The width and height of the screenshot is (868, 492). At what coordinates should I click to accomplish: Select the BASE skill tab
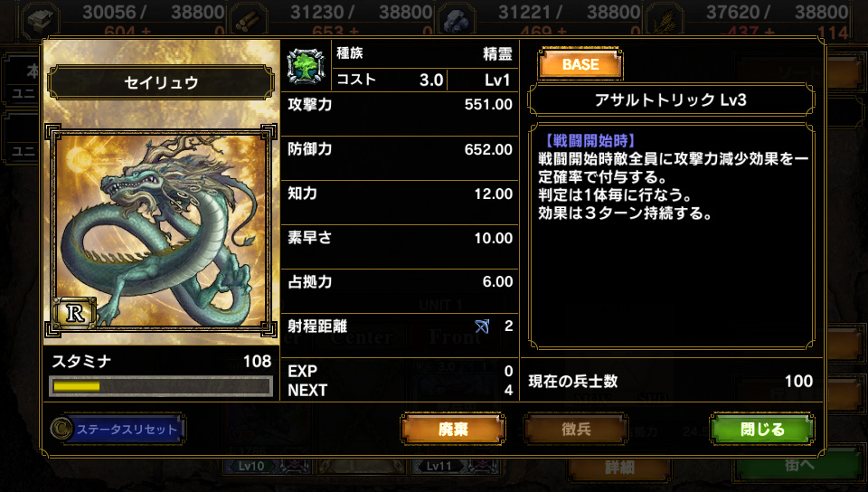coord(580,64)
